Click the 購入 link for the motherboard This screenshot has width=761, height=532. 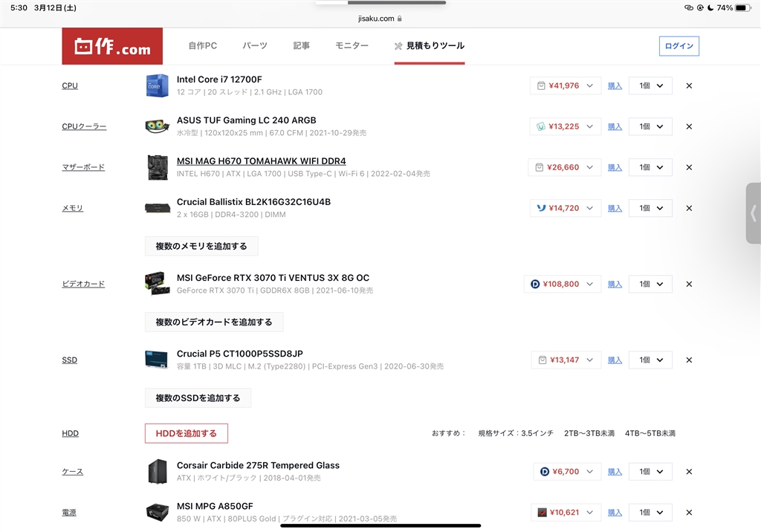[615, 167]
